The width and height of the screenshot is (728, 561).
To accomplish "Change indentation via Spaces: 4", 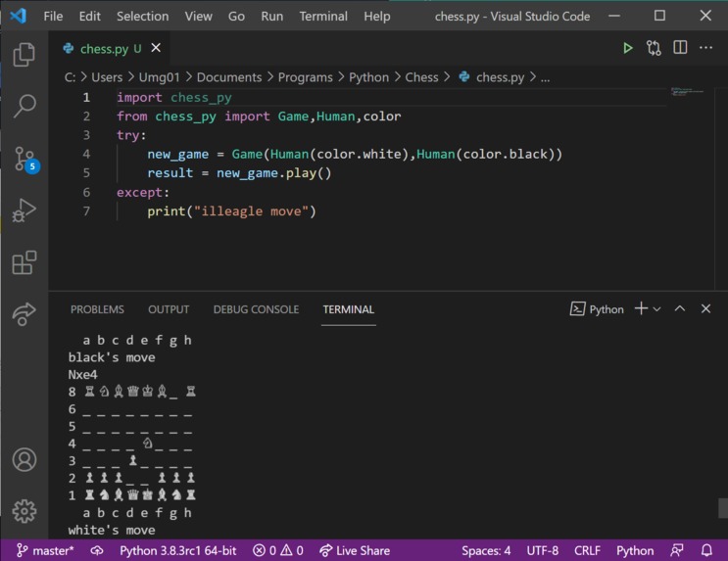I will (x=486, y=551).
